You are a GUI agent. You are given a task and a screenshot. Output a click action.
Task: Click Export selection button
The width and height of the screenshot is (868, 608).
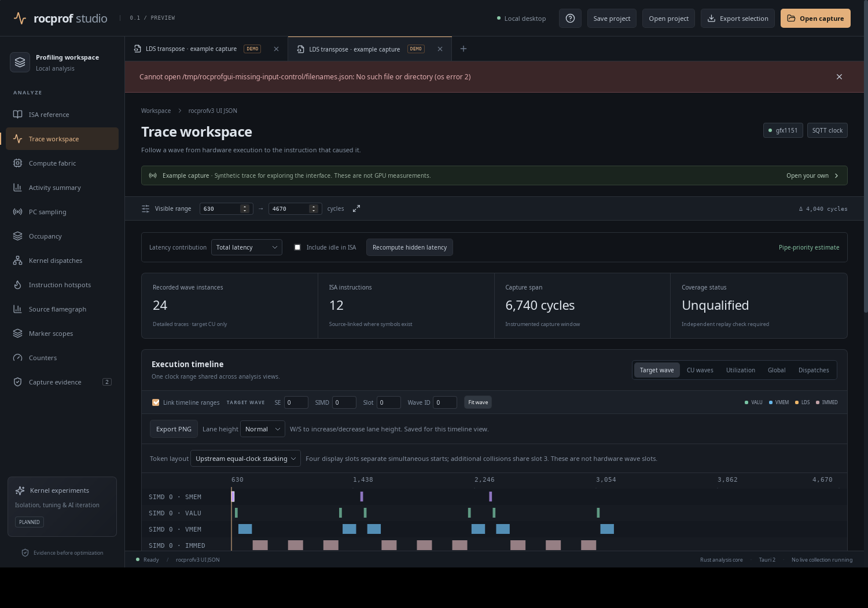[738, 19]
